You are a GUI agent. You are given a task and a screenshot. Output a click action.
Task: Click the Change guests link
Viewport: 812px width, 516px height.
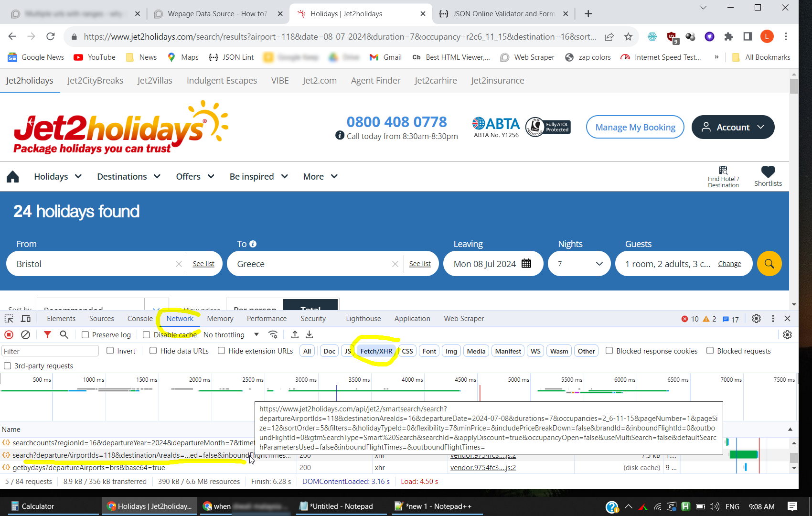pyautogui.click(x=729, y=264)
